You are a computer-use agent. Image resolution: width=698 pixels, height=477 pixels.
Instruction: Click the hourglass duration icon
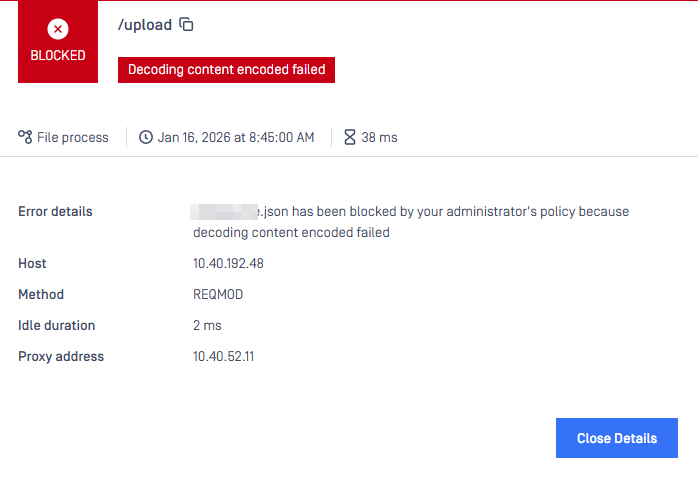(x=350, y=137)
